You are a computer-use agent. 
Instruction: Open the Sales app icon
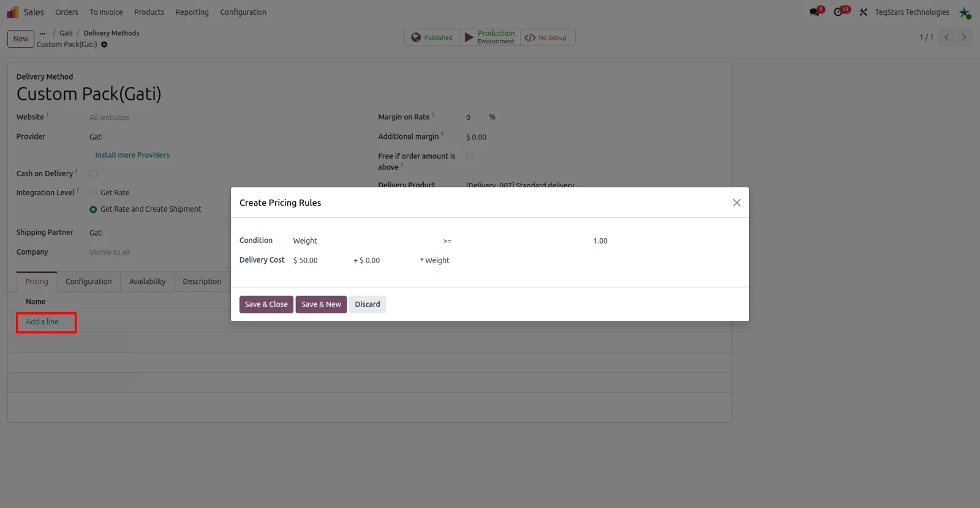click(13, 12)
